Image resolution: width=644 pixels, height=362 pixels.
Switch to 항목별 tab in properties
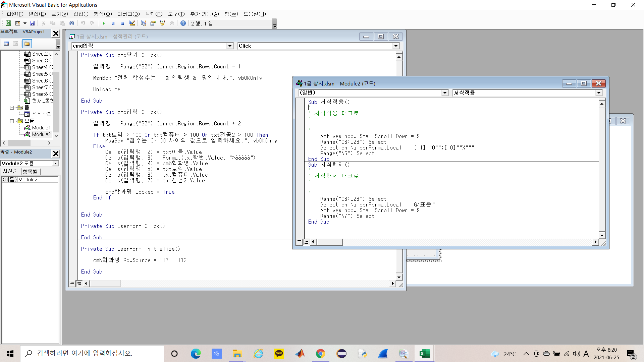(30, 171)
